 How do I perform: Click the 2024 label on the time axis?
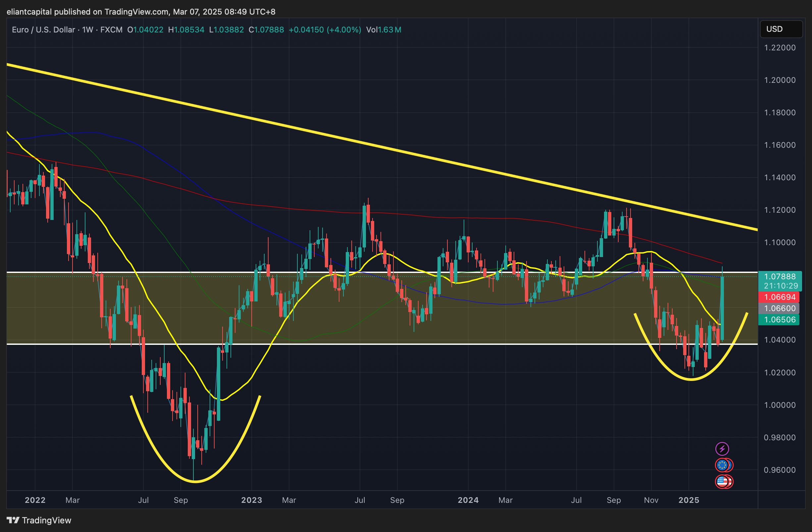(468, 500)
